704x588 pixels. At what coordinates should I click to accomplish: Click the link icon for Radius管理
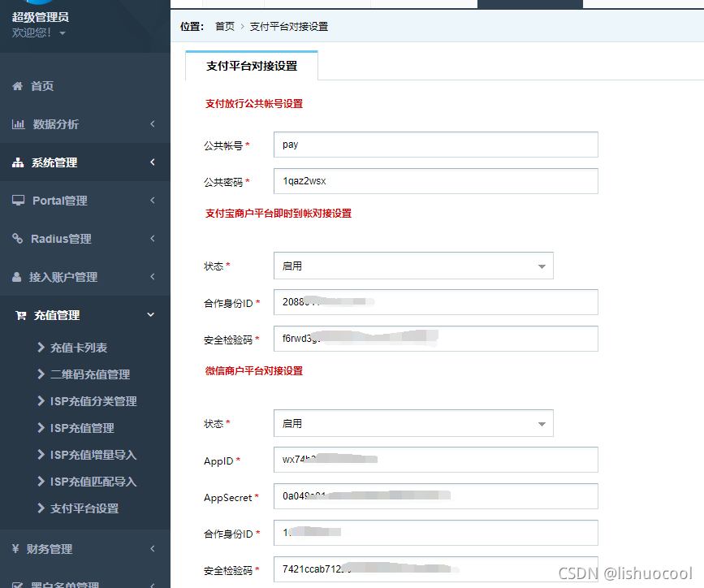(18, 239)
